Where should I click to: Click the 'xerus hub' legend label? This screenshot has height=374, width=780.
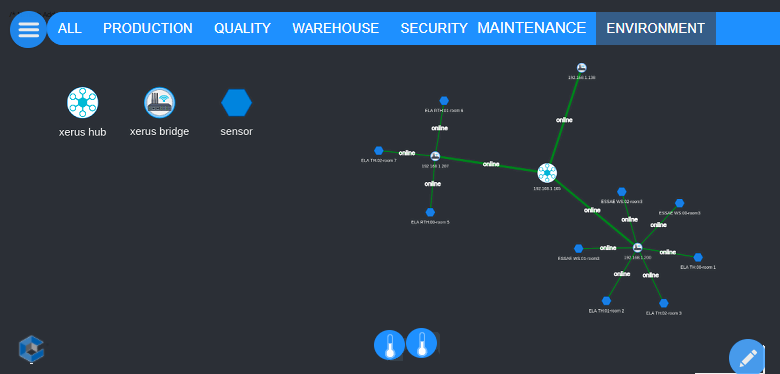83,132
